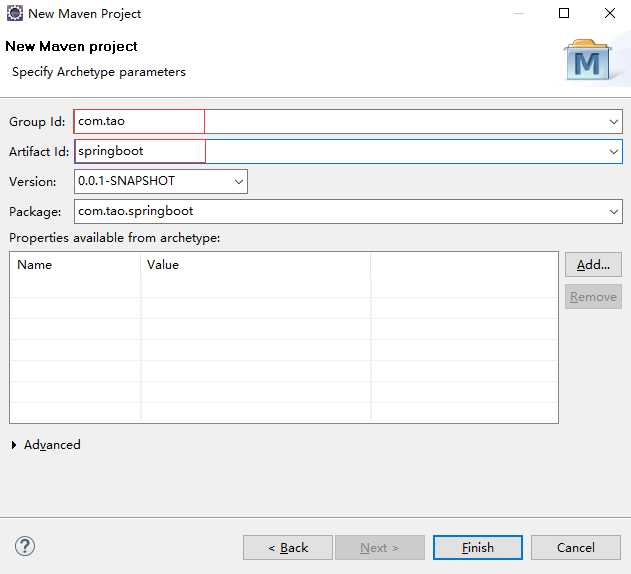Image resolution: width=631 pixels, height=574 pixels.
Task: Open the Package dropdown arrow
Action: 613,212
